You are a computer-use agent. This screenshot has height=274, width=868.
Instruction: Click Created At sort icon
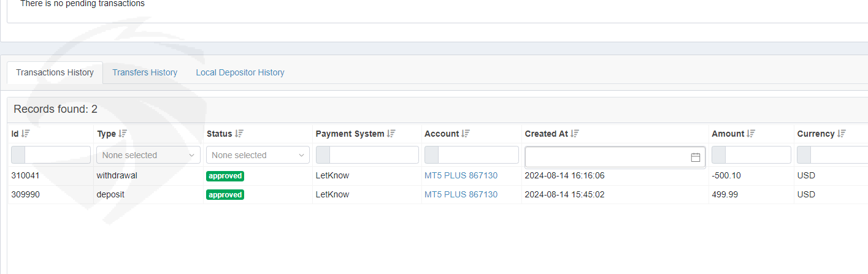(575, 134)
